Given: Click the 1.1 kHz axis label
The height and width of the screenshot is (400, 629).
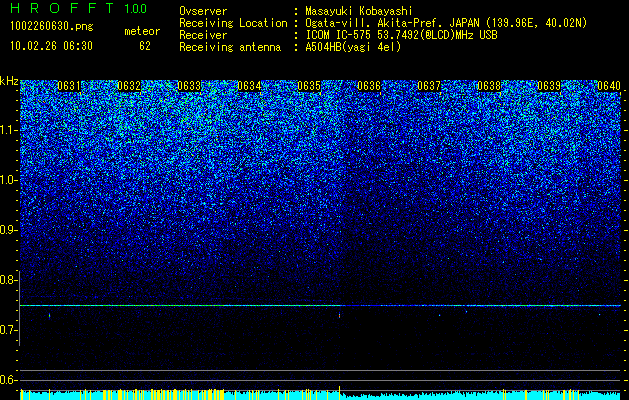Looking at the screenshot, I should [9, 130].
